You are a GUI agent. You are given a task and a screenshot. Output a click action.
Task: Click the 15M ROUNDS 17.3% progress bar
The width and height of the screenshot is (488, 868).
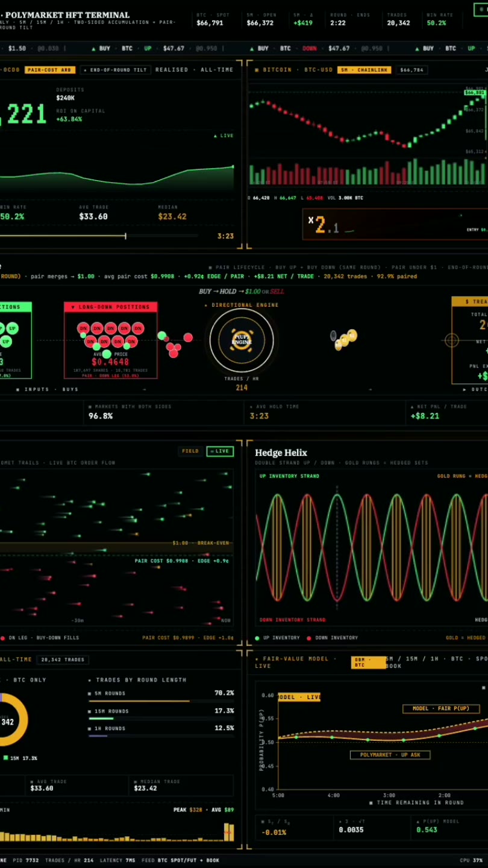click(161, 719)
